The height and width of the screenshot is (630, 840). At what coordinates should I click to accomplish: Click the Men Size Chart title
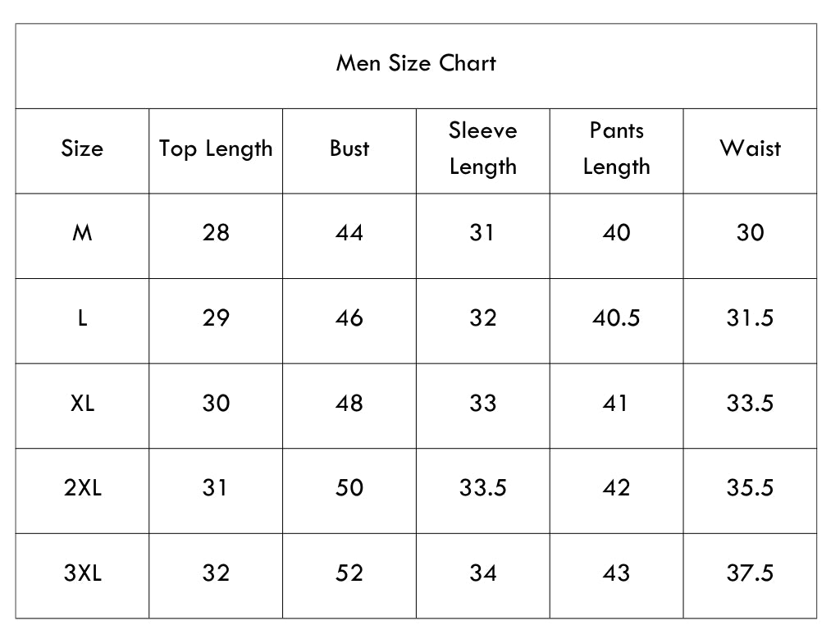point(416,63)
